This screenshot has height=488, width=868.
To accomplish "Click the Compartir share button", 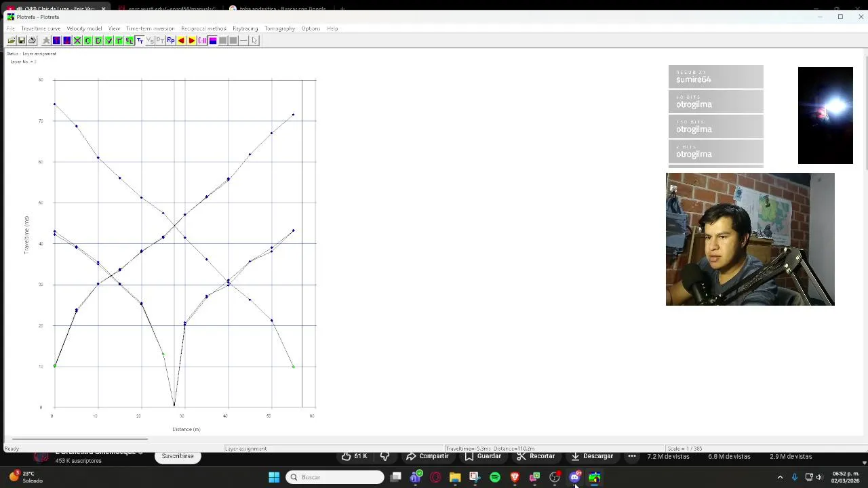I will point(427,456).
